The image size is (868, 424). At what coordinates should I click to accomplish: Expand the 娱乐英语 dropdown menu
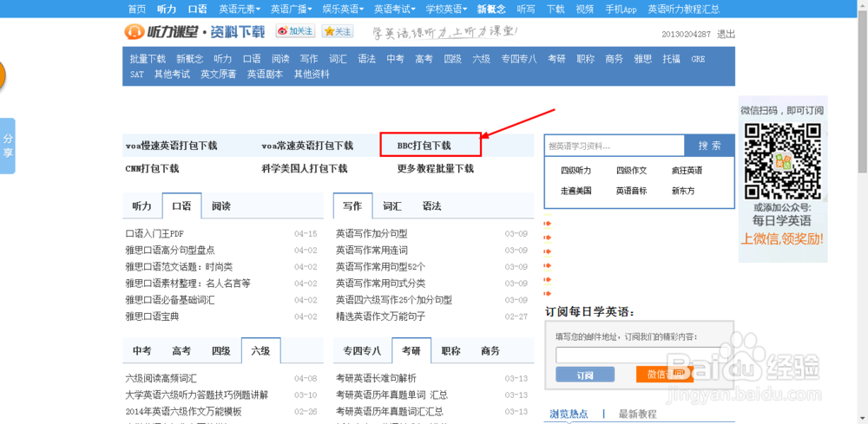point(344,9)
